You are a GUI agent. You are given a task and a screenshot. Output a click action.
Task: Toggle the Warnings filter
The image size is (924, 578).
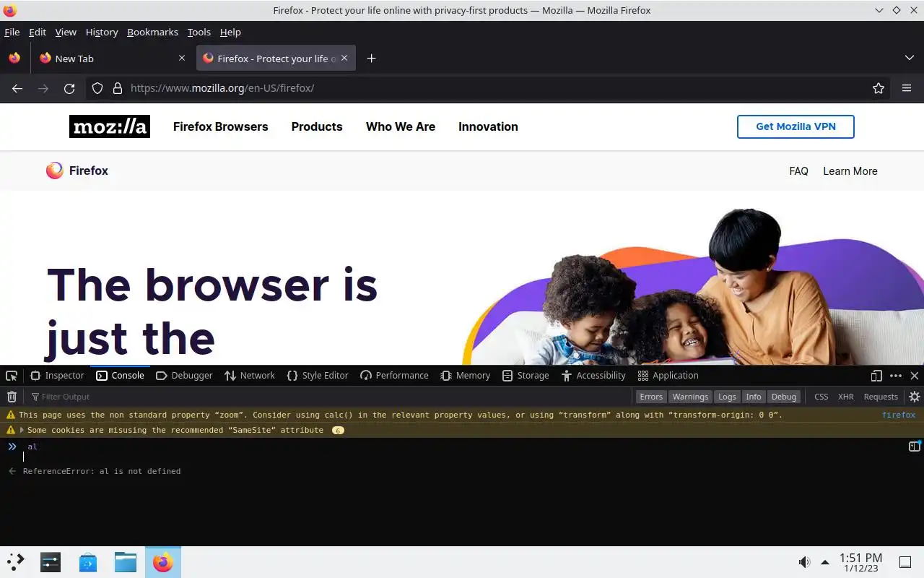[690, 397]
